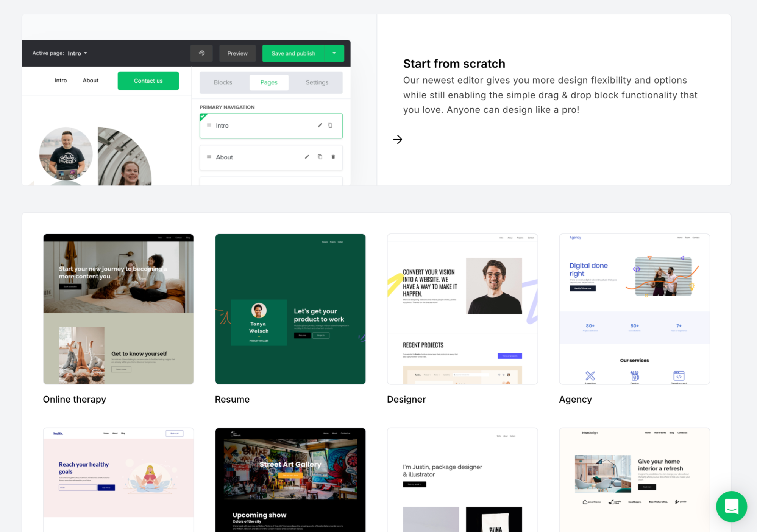757x532 pixels.
Task: Click the arrow link to learn more
Action: 398,138
